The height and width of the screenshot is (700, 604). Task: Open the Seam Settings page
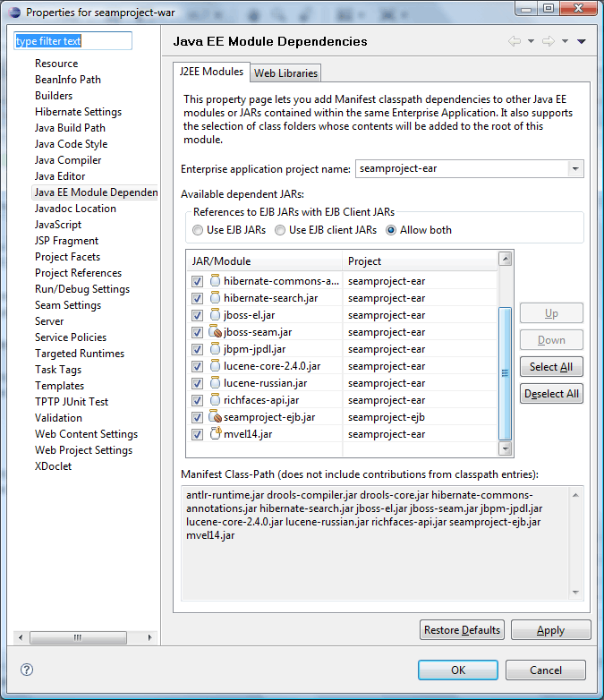coord(68,305)
